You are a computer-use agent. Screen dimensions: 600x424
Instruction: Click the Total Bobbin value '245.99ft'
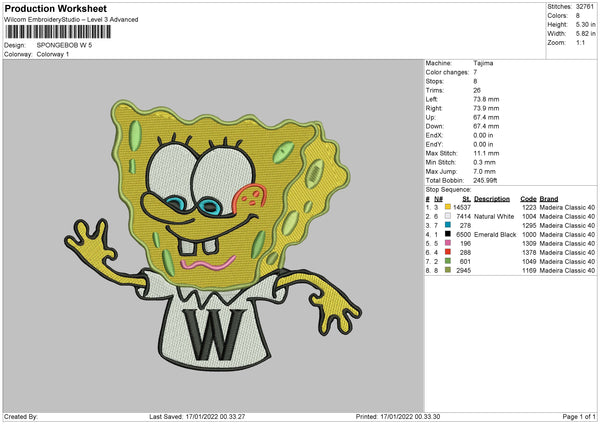(x=485, y=180)
